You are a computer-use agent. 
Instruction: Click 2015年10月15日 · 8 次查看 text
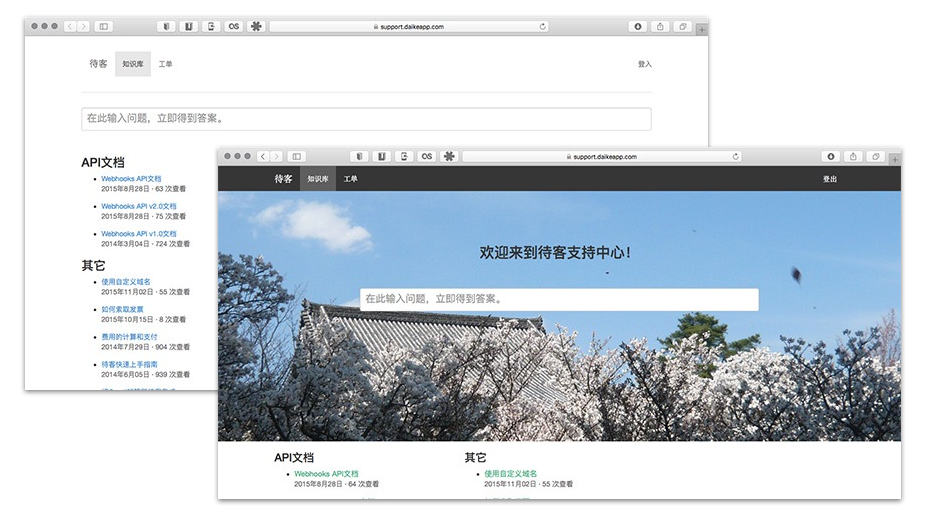(x=144, y=319)
